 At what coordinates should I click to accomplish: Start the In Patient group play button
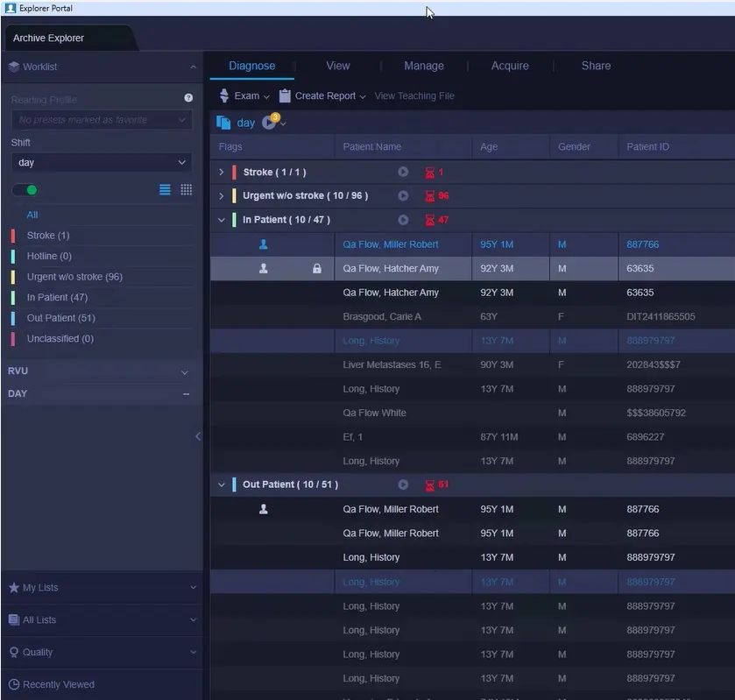pyautogui.click(x=403, y=220)
